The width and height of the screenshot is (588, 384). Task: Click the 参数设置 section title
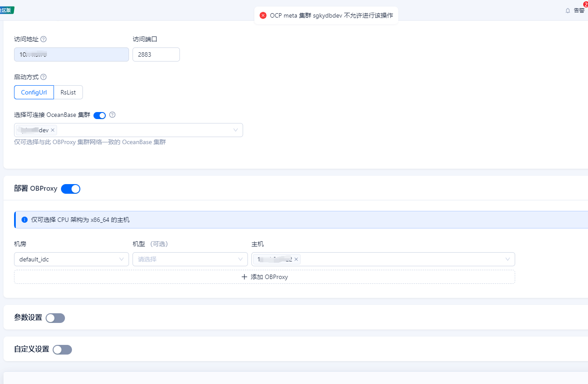click(x=28, y=318)
